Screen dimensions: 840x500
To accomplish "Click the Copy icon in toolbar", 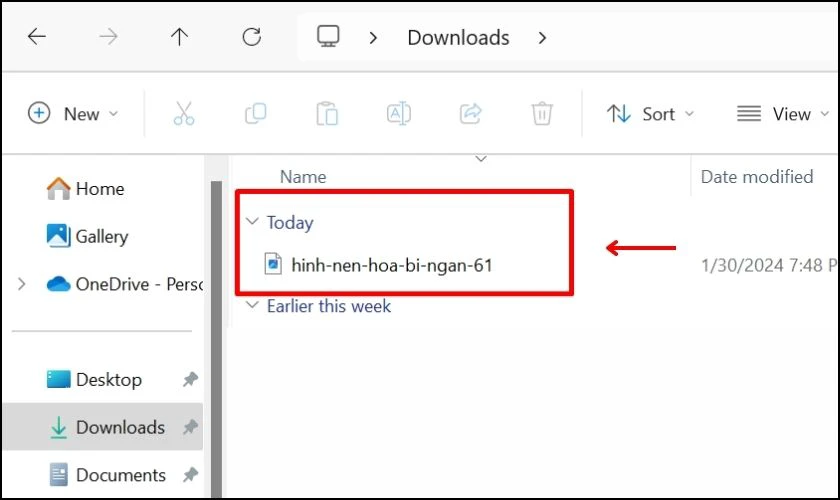I will [x=256, y=114].
